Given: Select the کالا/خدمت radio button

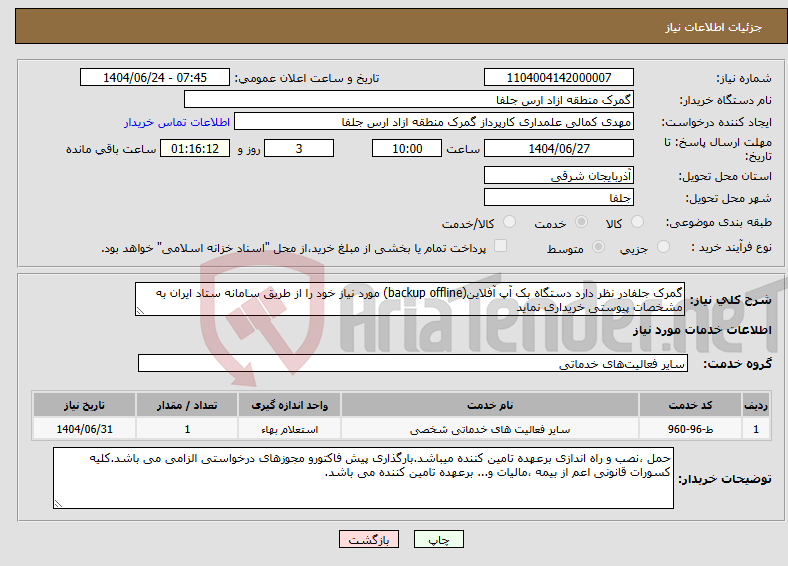Looking at the screenshot, I should (x=510, y=222).
